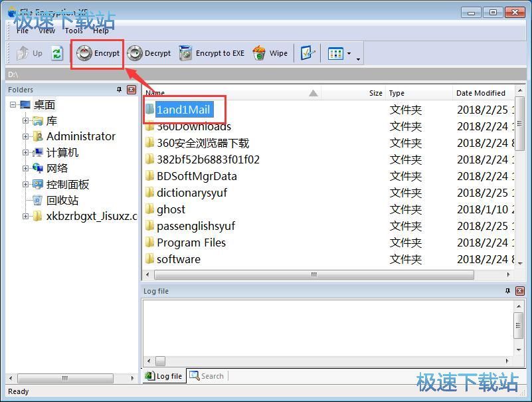Image resolution: width=532 pixels, height=402 pixels.
Task: Go Up one folder level
Action: tap(30, 53)
